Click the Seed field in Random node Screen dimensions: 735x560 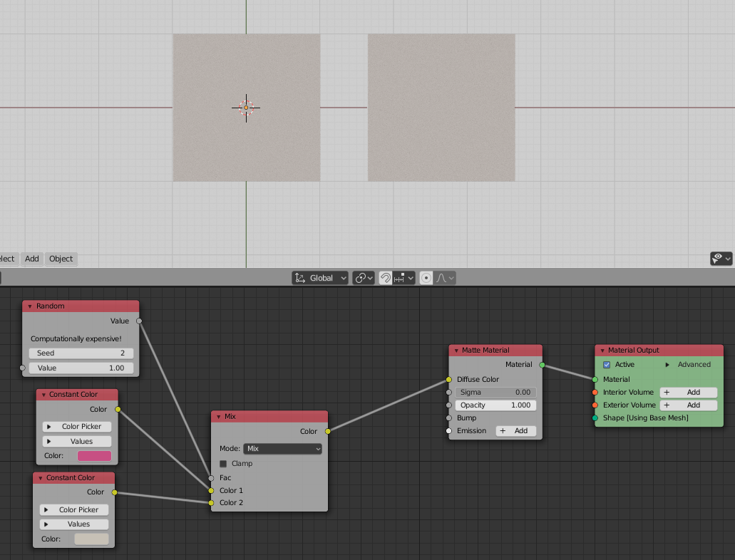tap(81, 353)
